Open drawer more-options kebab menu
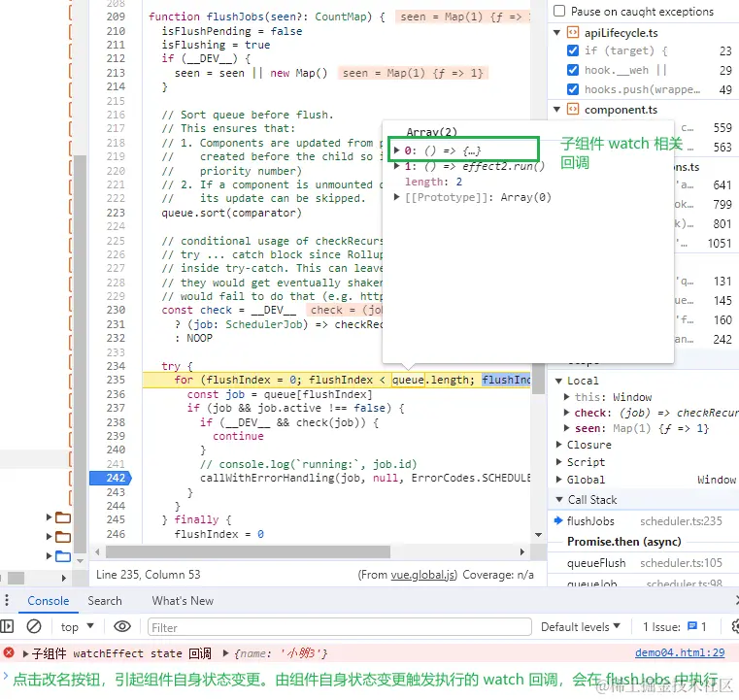This screenshot has width=739, height=700. tap(7, 600)
